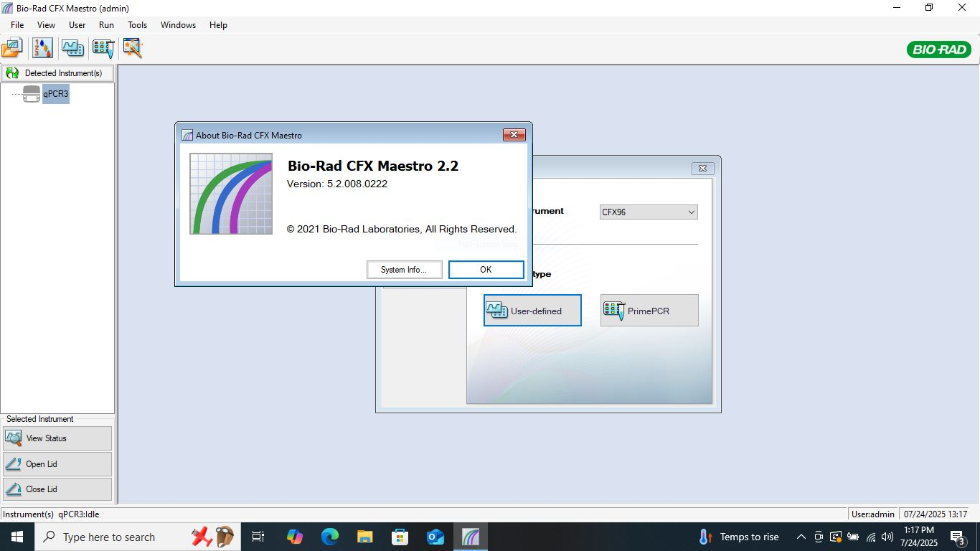Click the Selected Instrument panel label
The height and width of the screenshot is (551, 980).
(40, 419)
